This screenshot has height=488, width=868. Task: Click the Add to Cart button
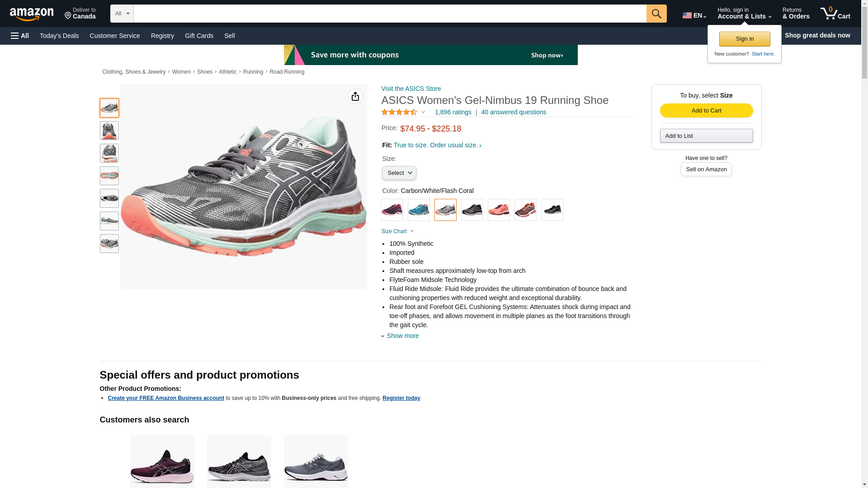pos(706,111)
